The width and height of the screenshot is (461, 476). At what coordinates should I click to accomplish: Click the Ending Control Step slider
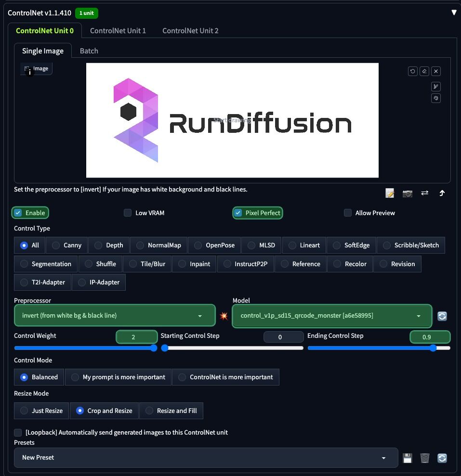click(379, 348)
